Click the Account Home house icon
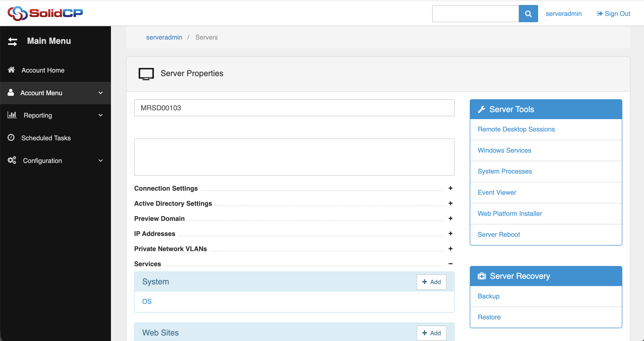This screenshot has width=644, height=341. click(11, 70)
